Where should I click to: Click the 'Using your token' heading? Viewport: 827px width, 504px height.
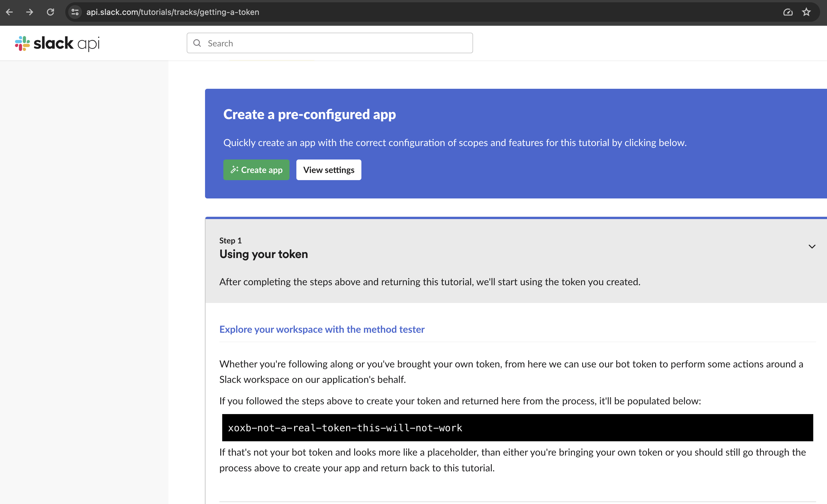[263, 254]
